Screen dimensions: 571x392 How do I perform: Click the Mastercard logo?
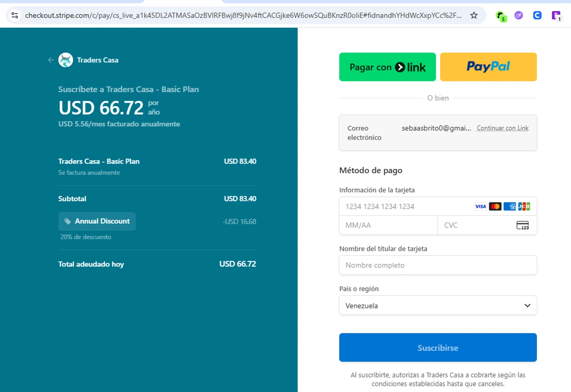click(495, 206)
